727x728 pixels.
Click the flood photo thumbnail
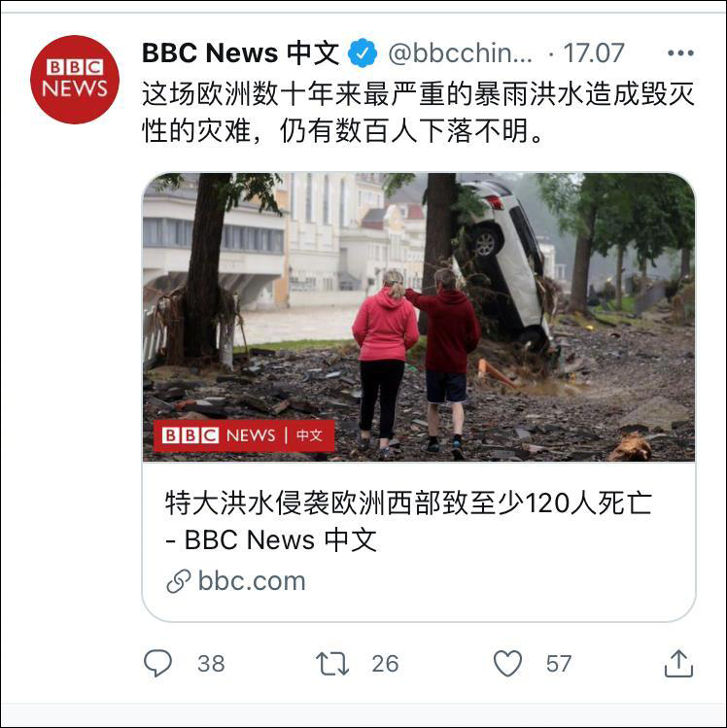419,317
